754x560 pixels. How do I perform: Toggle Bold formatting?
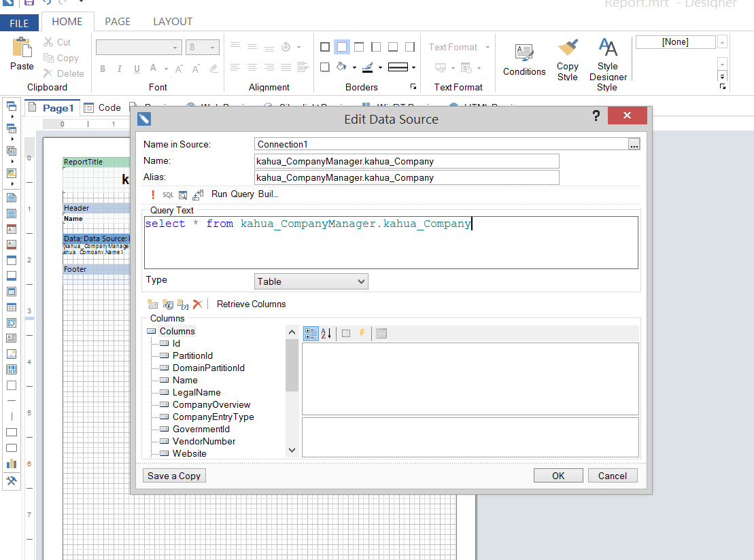[x=103, y=69]
